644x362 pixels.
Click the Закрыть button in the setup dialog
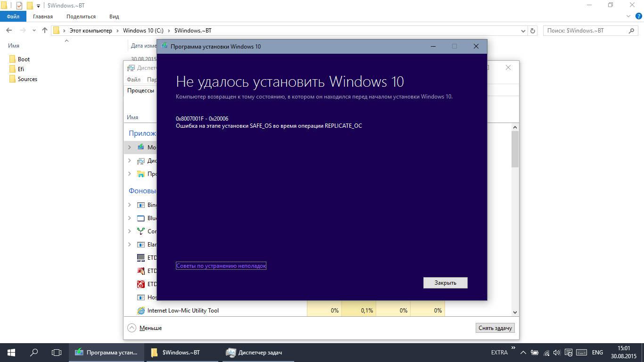445,283
